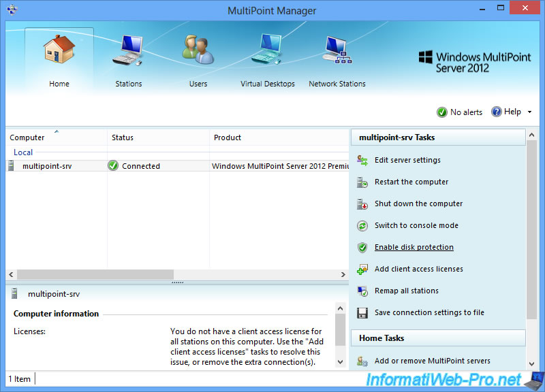Click the details pane scroll down arrow
The image size is (545, 392).
[340, 362]
